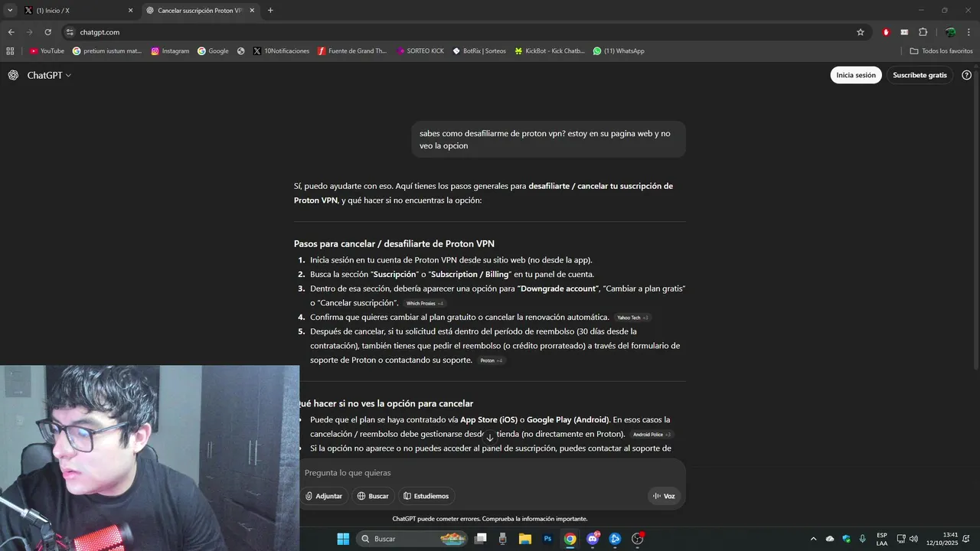
Task: Open File Explorer from the taskbar
Action: pos(525,539)
